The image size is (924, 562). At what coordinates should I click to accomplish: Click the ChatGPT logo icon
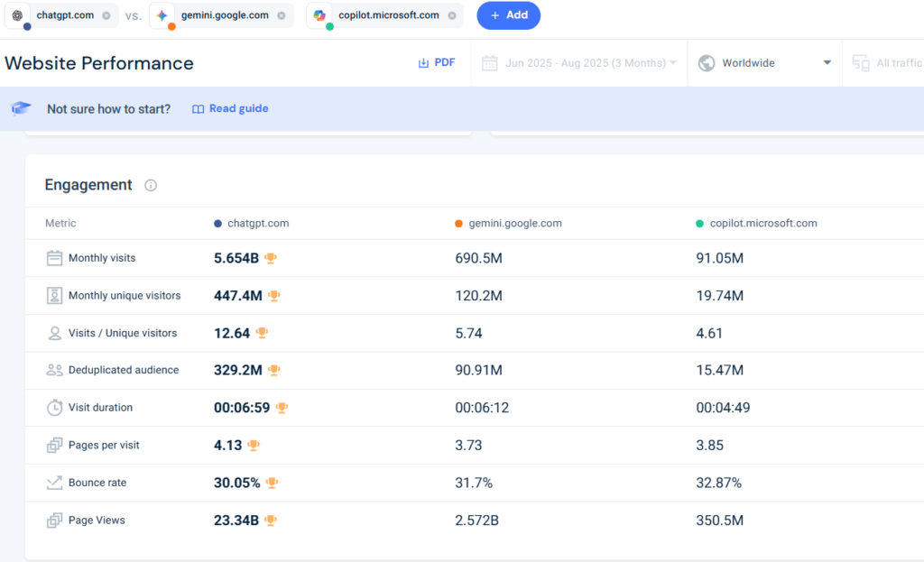point(18,15)
